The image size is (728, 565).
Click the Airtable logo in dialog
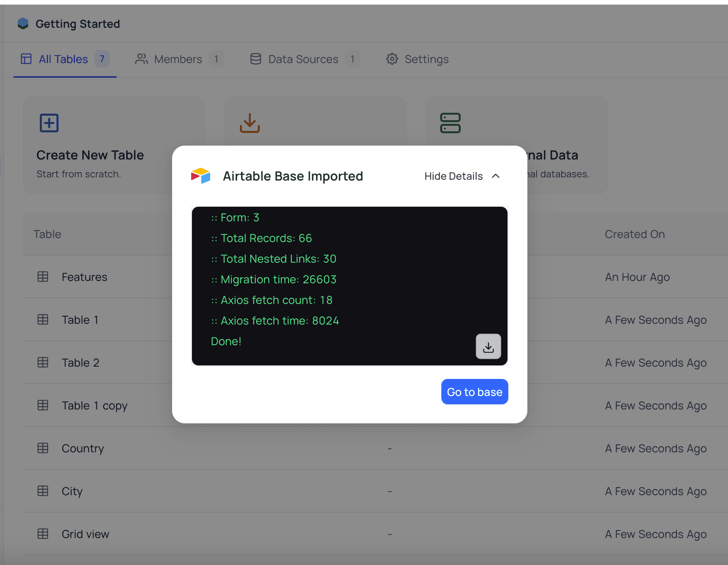click(201, 176)
